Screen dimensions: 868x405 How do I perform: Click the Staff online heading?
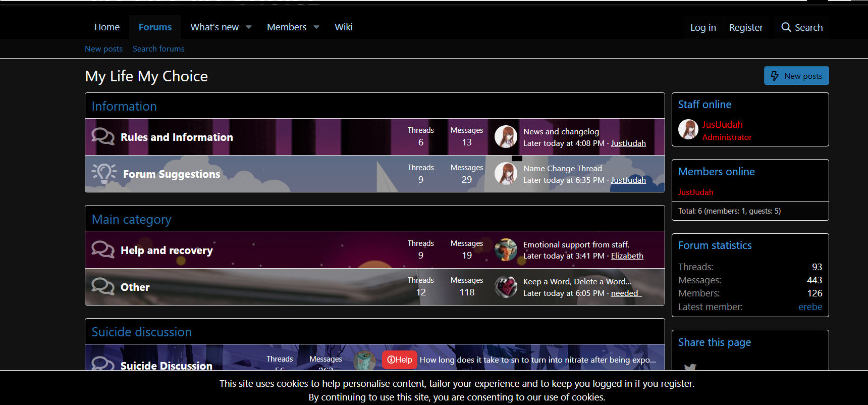(704, 105)
